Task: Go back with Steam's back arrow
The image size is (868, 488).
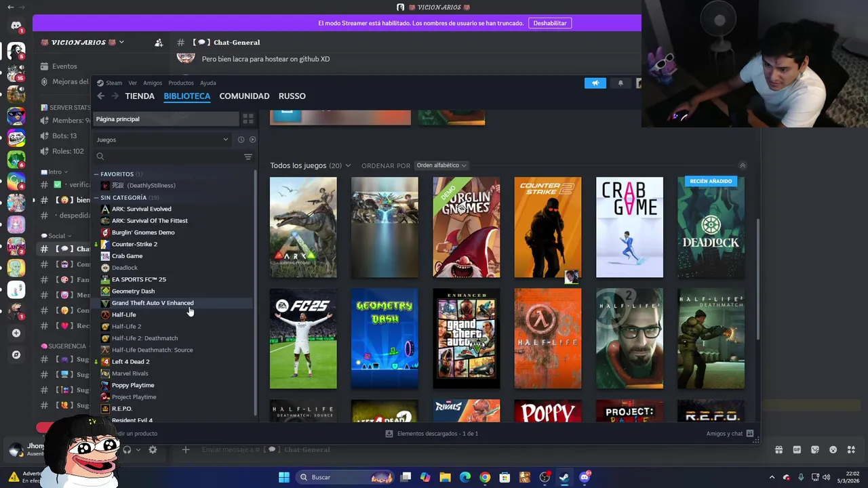Action: [x=100, y=96]
